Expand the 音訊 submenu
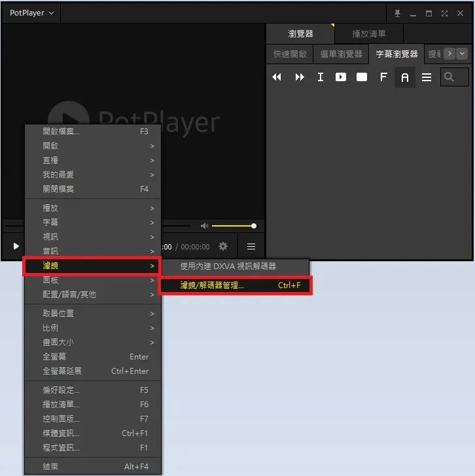Image resolution: width=475 pixels, height=476 pixels. [x=93, y=251]
